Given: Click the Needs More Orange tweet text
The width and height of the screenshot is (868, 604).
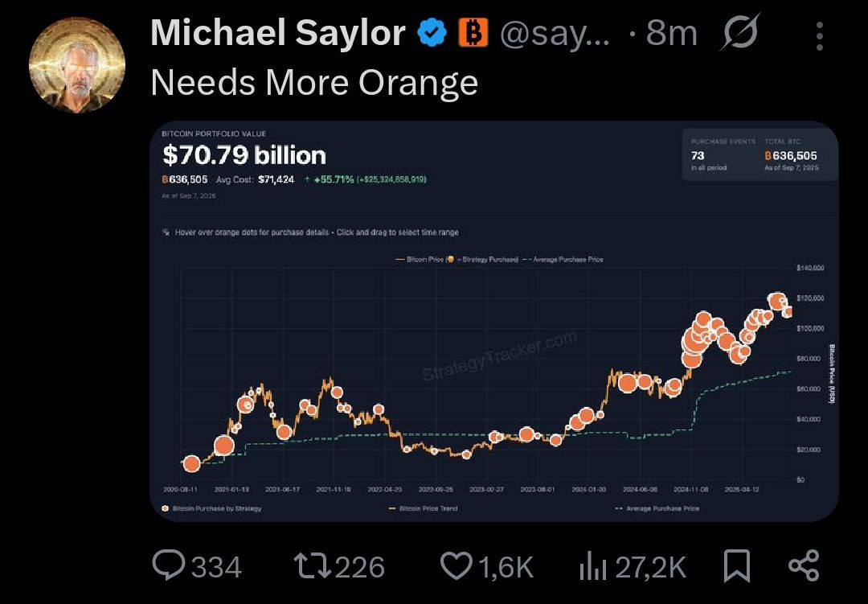Looking at the screenshot, I should 314,83.
